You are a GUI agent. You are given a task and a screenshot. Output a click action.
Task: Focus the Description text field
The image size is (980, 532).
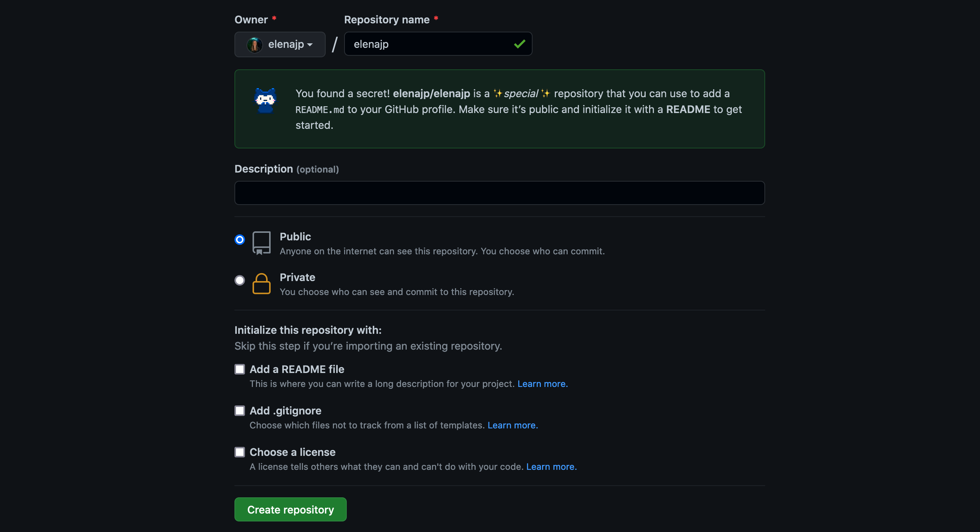(x=499, y=193)
